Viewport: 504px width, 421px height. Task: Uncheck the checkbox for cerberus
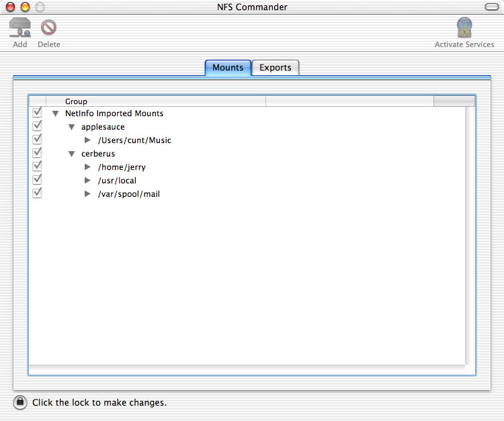click(37, 154)
